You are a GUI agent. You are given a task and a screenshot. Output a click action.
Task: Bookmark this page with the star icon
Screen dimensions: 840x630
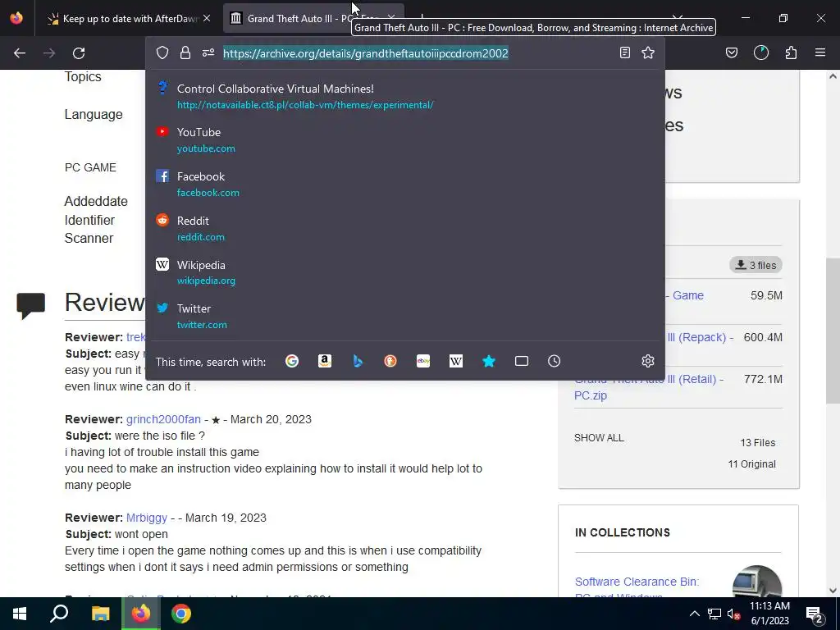pyautogui.click(x=648, y=52)
